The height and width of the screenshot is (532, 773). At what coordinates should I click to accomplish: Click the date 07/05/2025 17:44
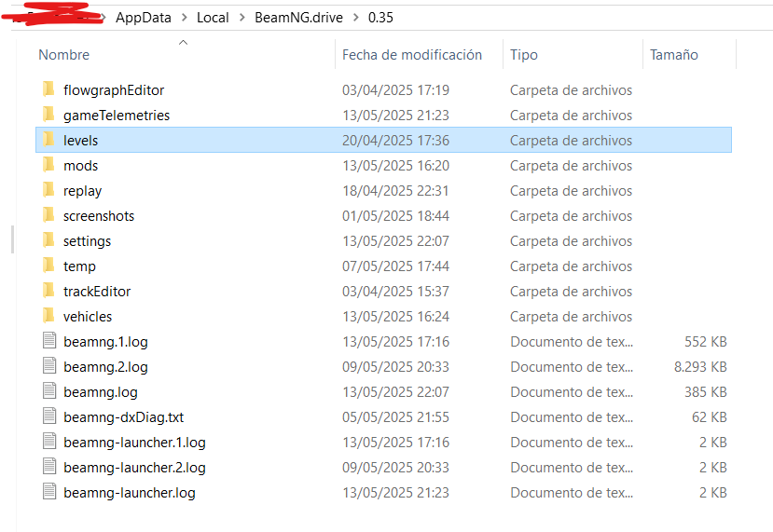point(396,266)
